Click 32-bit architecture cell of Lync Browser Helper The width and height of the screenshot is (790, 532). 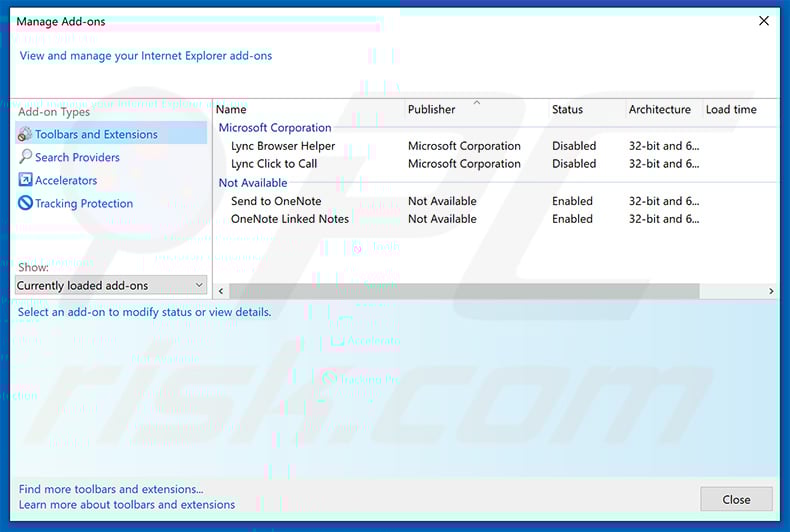point(664,146)
